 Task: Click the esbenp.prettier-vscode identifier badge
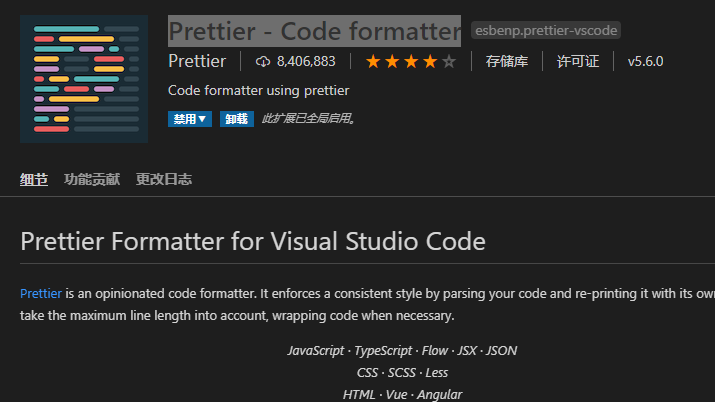pyautogui.click(x=546, y=31)
